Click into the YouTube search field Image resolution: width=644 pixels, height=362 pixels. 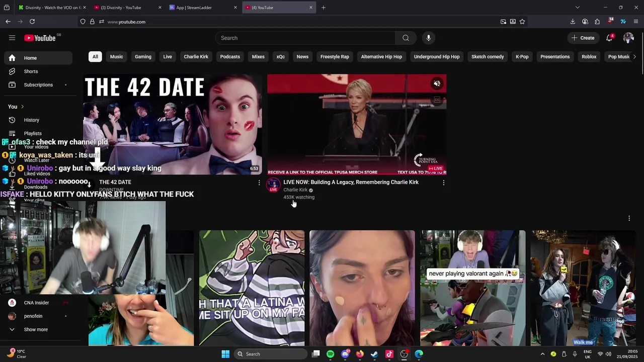click(305, 38)
